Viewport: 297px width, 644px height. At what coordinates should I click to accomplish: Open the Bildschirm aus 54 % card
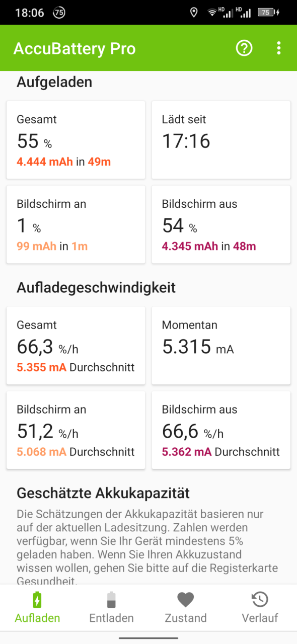tap(221, 224)
